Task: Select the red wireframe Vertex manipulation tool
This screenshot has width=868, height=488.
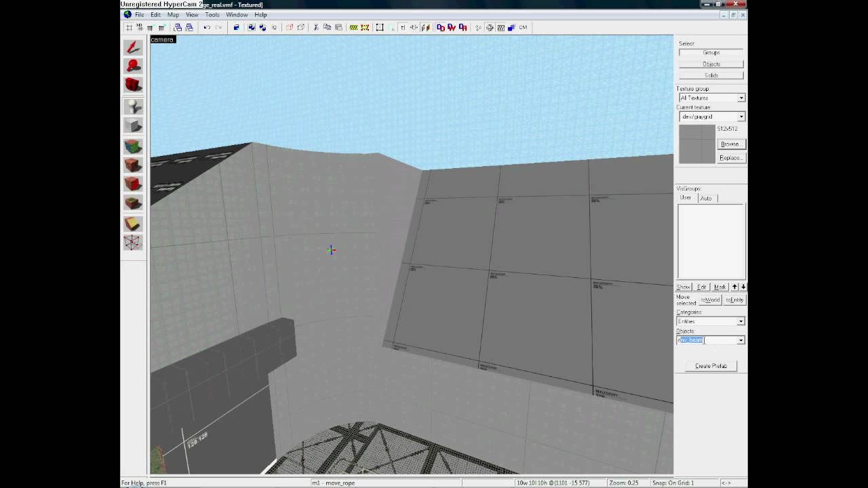Action: (133, 243)
